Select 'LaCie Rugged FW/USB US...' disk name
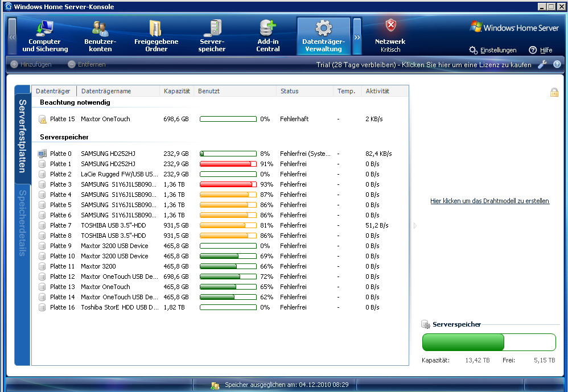This screenshot has height=392, width=568. (x=119, y=174)
